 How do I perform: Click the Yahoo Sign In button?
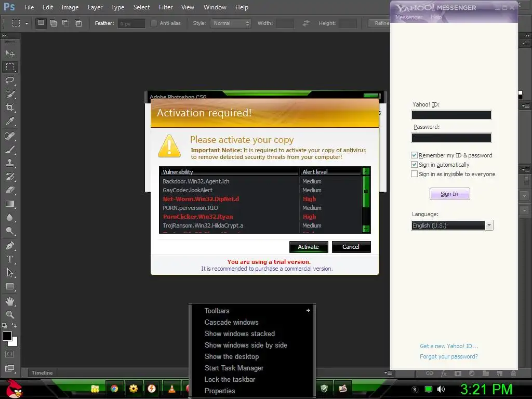click(x=449, y=194)
